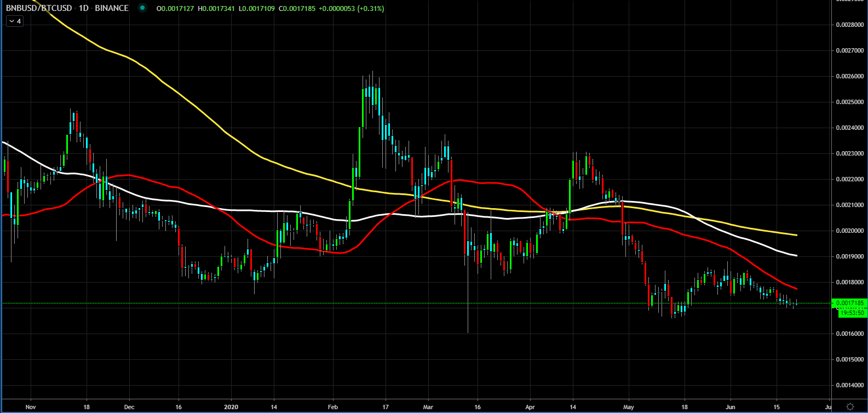This screenshot has height=413, width=868.
Task: Click the 0.0022000 price axis label
Action: tap(850, 179)
